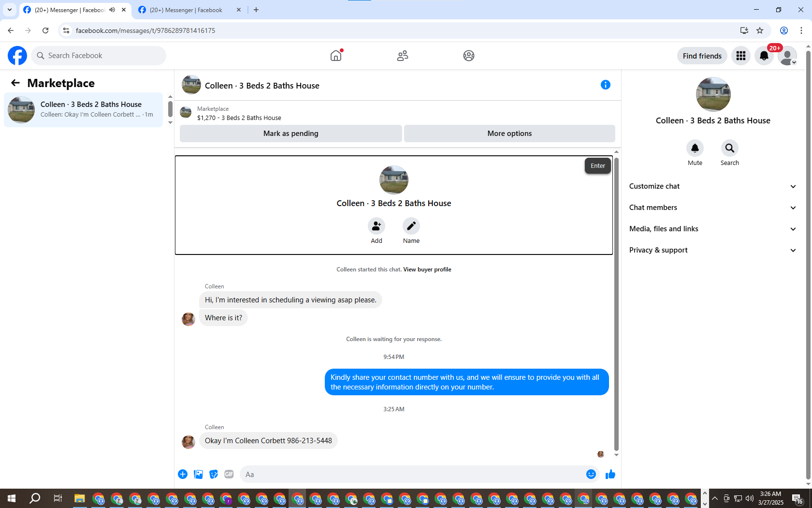Choose a GIF from composer
The width and height of the screenshot is (812, 508).
(x=229, y=474)
